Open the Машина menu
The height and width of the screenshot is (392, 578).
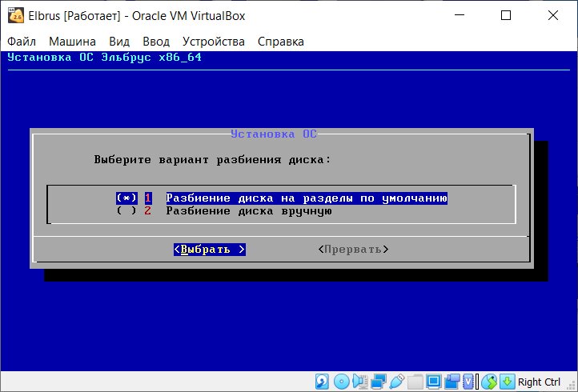click(x=72, y=42)
